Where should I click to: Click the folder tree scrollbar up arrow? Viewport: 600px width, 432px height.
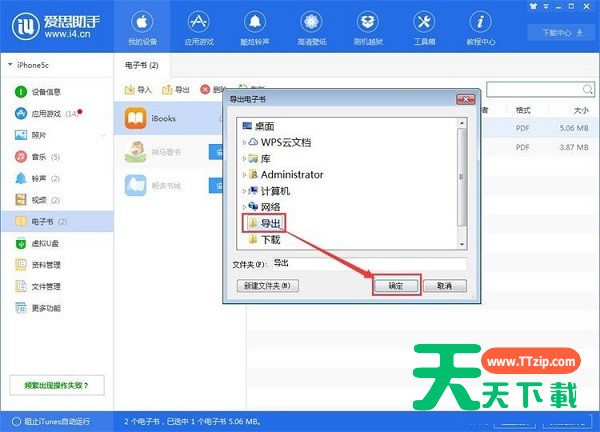pyautogui.click(x=462, y=123)
